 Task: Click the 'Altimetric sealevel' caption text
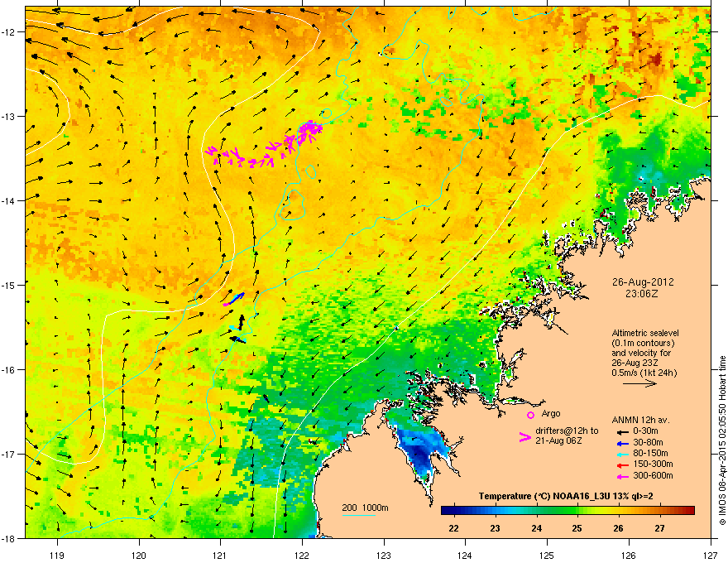tap(645, 333)
